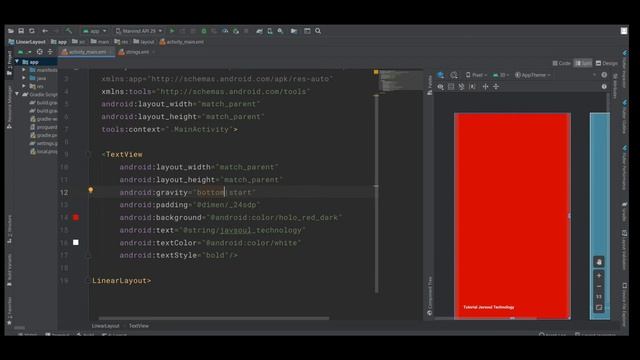This screenshot has width=640, height=360.
Task: Click the android:textStyle bold line
Action: coord(178,255)
